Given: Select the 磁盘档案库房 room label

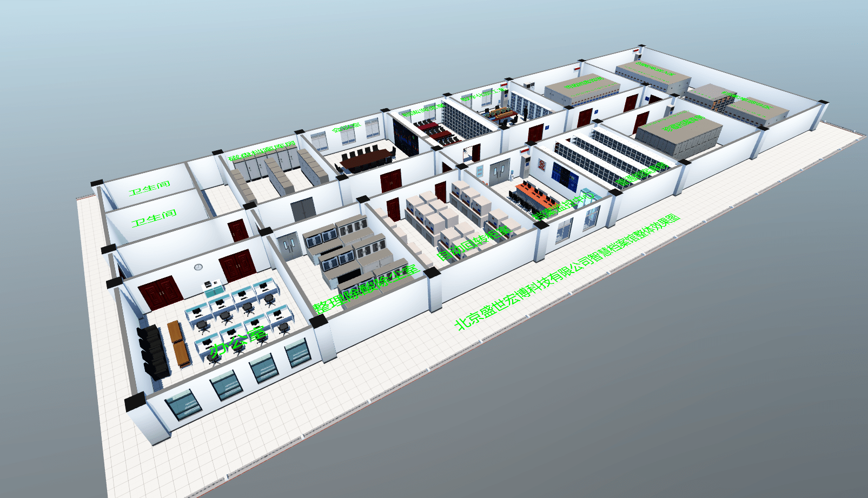Looking at the screenshot, I should pos(262,151).
